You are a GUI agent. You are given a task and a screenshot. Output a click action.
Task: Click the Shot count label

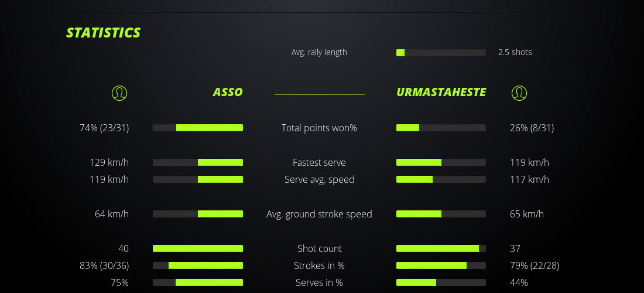(x=319, y=248)
